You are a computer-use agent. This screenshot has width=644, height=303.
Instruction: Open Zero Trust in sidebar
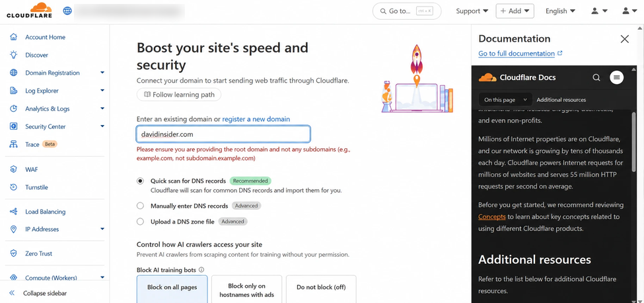[38, 253]
